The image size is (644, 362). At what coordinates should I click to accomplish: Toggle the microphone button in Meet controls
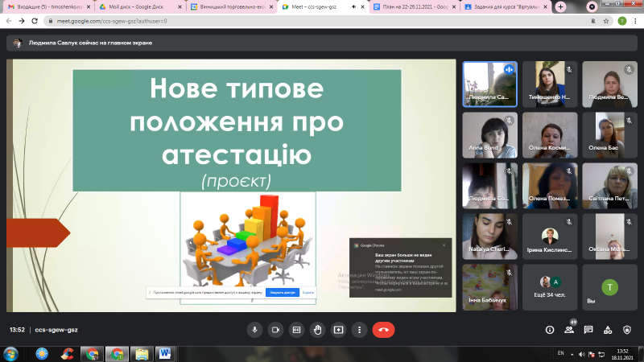(x=254, y=330)
